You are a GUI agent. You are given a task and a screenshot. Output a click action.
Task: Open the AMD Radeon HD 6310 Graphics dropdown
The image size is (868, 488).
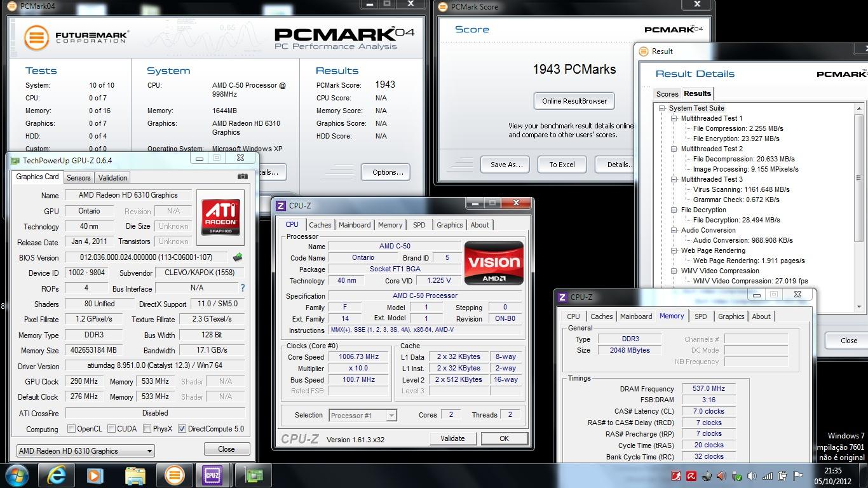coord(85,451)
